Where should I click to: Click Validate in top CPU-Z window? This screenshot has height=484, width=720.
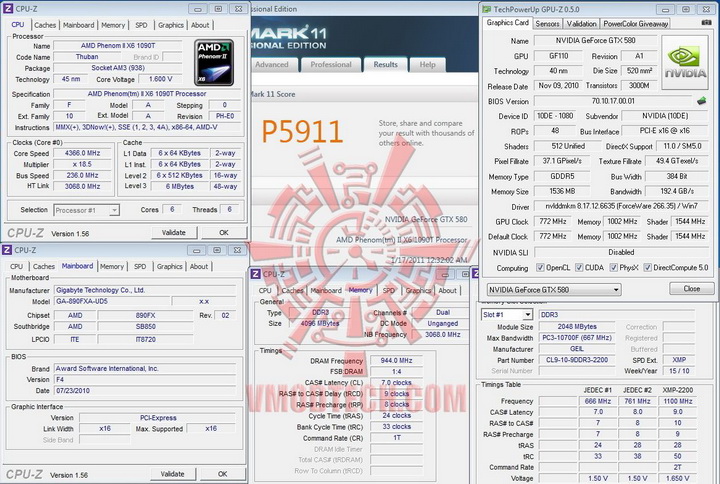(x=174, y=232)
